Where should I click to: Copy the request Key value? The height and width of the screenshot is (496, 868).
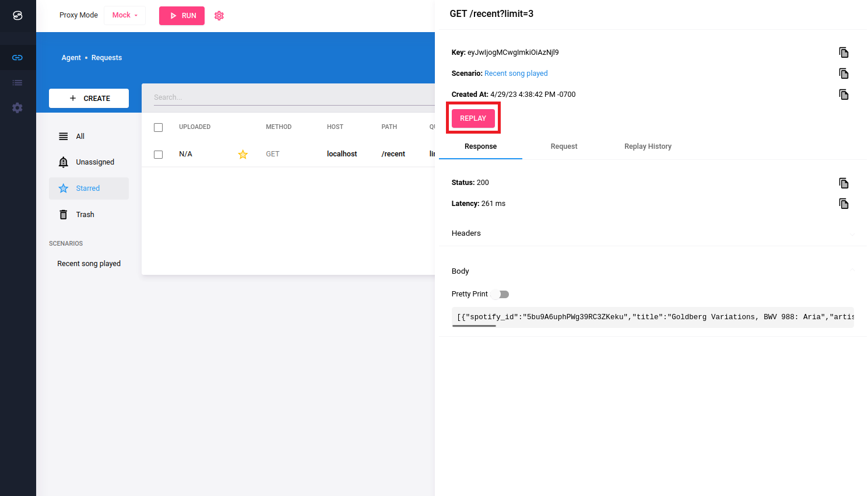click(843, 53)
